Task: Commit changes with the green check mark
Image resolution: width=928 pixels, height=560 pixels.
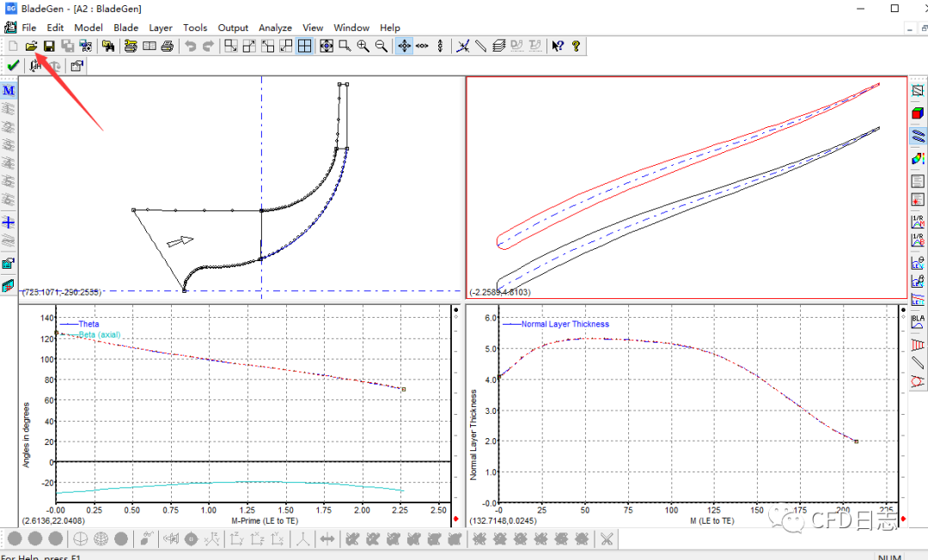Action: click(13, 64)
